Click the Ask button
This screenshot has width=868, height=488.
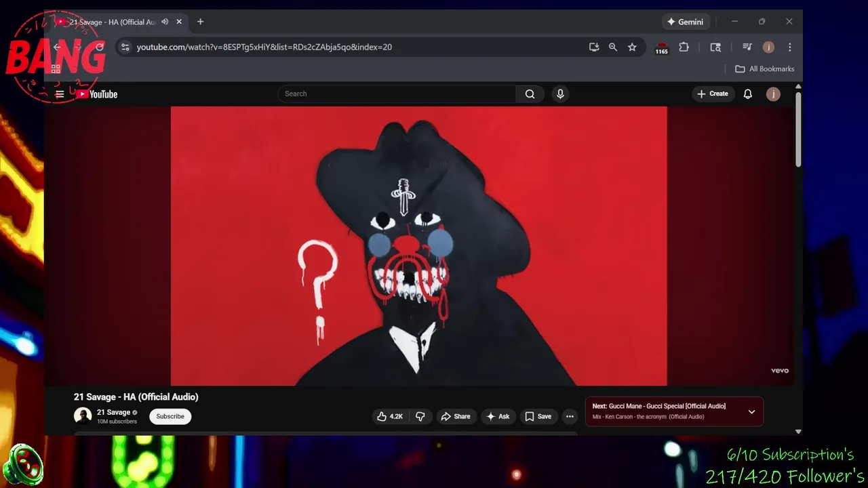[498, 416]
